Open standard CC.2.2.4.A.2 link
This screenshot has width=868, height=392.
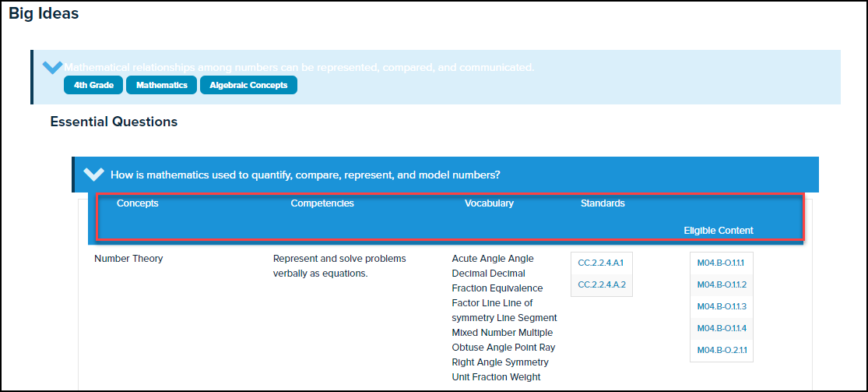click(601, 285)
